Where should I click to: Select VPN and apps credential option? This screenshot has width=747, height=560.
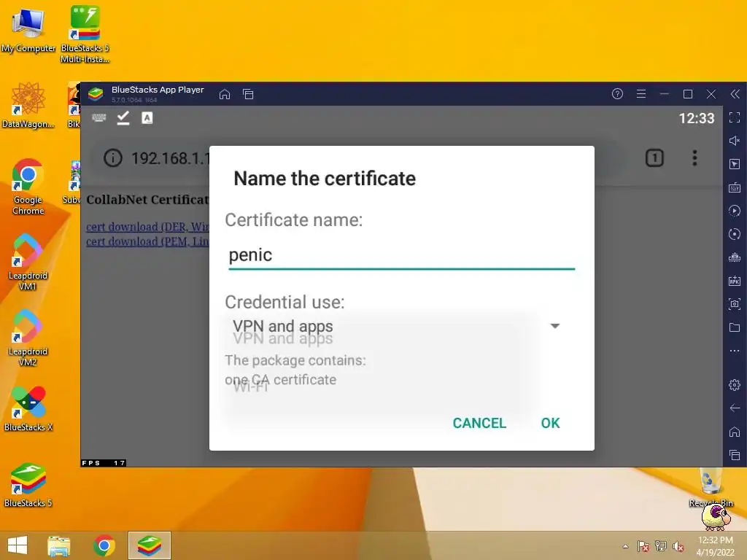[x=283, y=338]
